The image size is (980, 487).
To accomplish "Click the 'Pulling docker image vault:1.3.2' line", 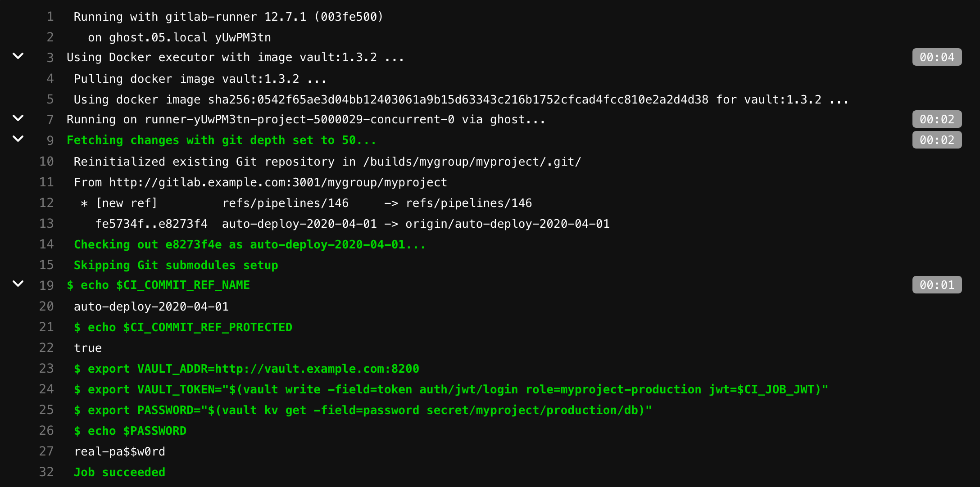I will click(200, 79).
